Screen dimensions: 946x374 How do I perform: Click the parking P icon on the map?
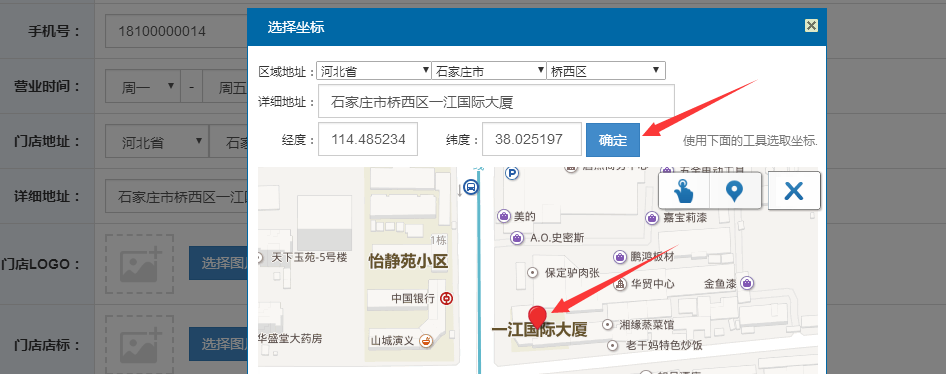[x=512, y=174]
